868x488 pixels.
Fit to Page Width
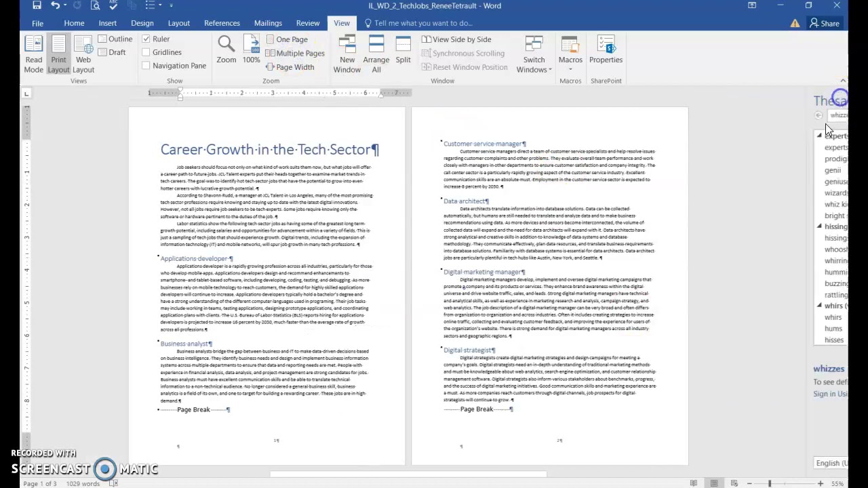click(x=290, y=67)
